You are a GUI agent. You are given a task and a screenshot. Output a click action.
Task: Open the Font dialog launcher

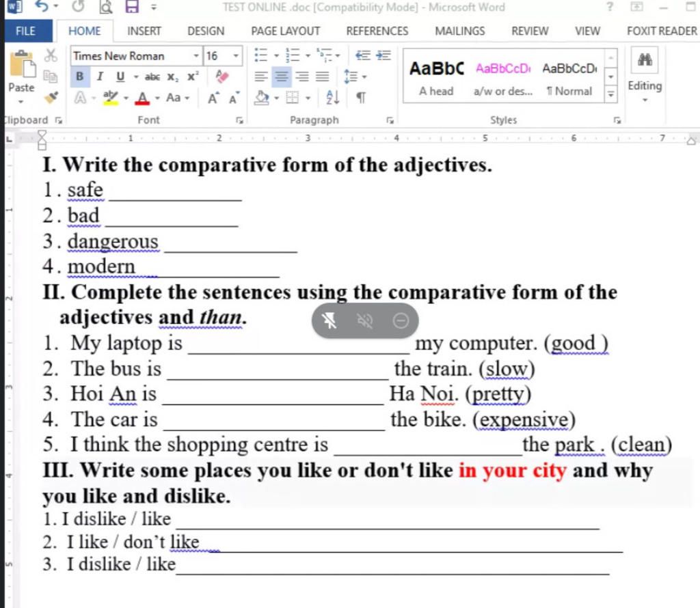point(240,120)
